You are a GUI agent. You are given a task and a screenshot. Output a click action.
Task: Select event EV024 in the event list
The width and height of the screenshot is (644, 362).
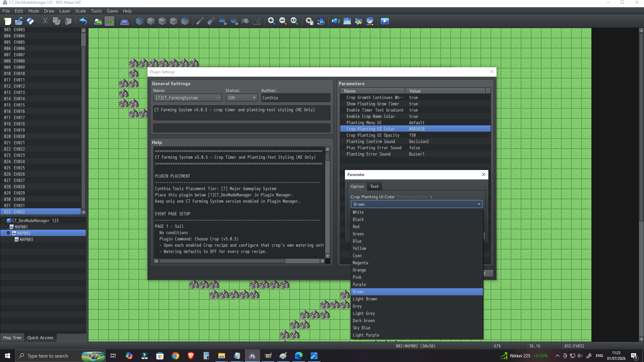(x=41, y=162)
